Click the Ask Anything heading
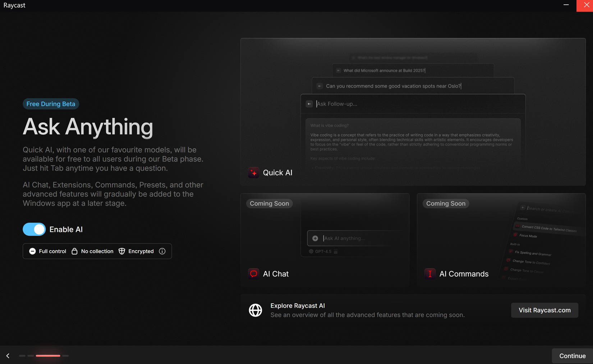This screenshot has width=593, height=364. 88,127
